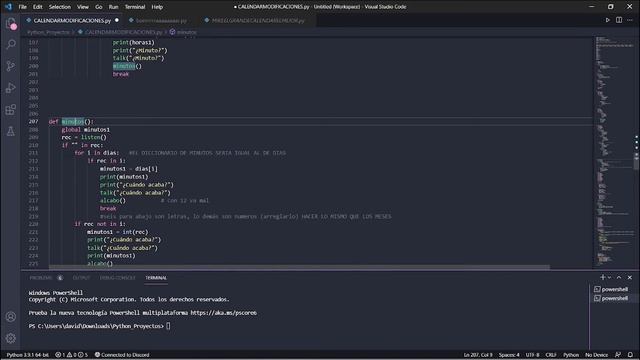Open the Testing flask view
The image size is (640, 360).
11,131
